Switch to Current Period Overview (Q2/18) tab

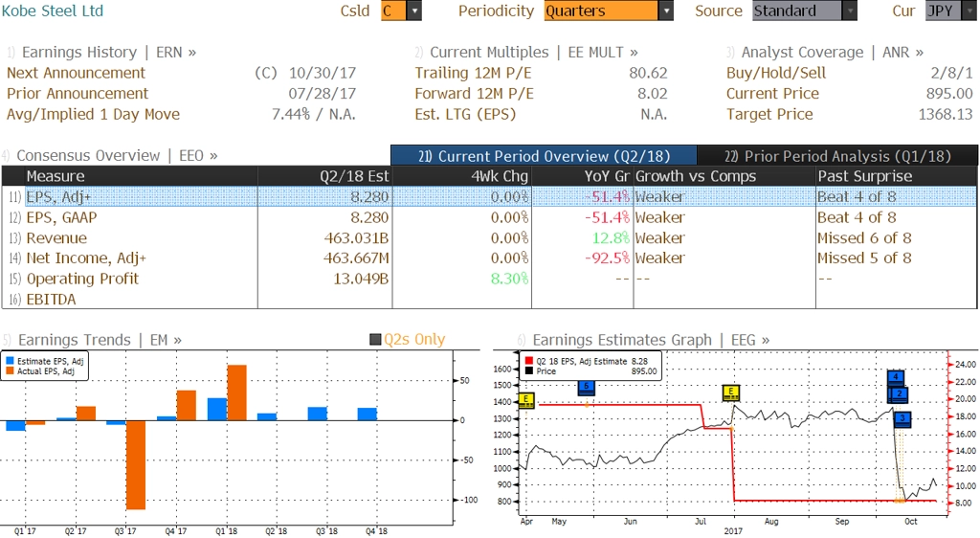544,156
